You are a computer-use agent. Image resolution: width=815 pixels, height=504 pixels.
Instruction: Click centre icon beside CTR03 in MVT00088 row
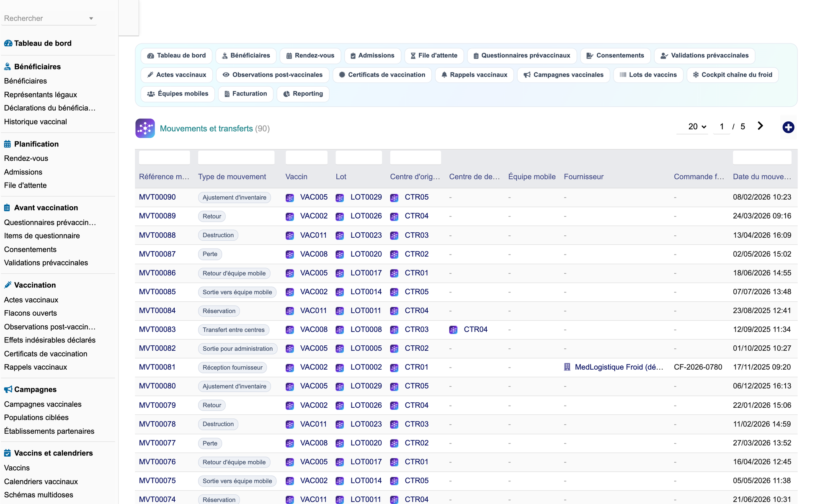394,235
